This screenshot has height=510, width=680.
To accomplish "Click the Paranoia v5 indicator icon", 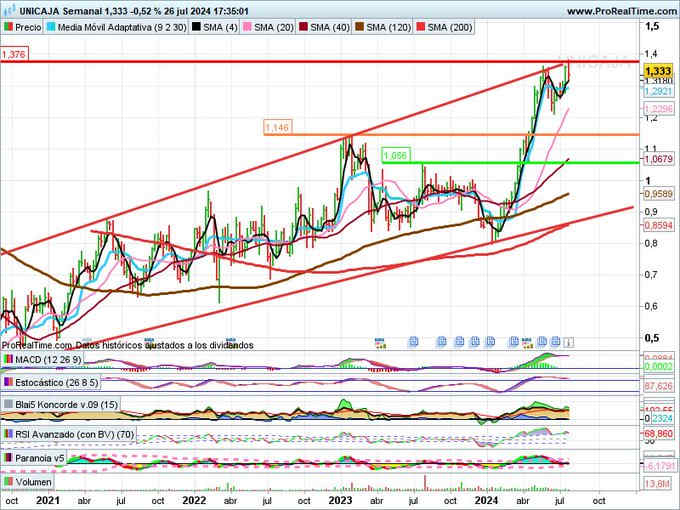I will click(x=8, y=458).
